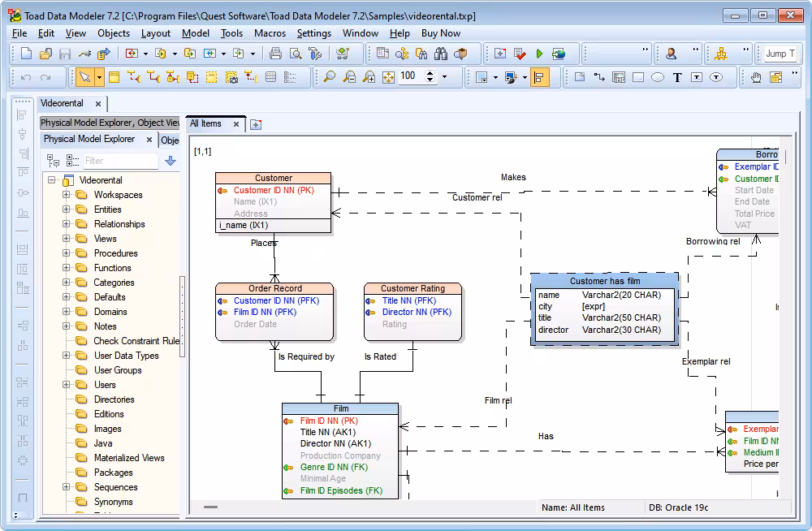
Task: Expand the Relationships folder
Action: tap(67, 224)
